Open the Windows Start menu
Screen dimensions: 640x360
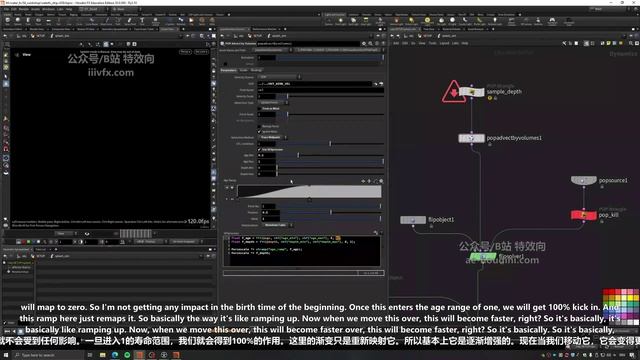(6, 355)
